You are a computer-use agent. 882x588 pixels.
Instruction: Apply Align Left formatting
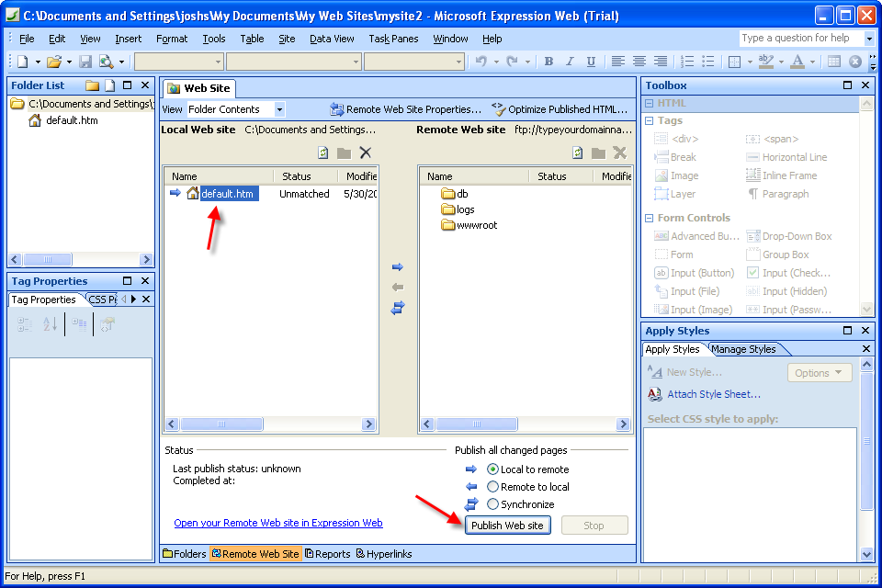(618, 62)
